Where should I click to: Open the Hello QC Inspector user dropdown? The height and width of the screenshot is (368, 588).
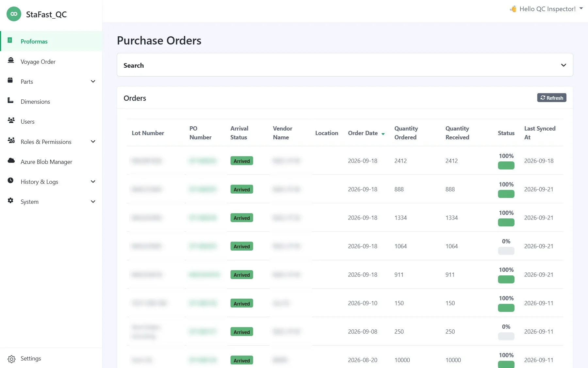coord(546,9)
